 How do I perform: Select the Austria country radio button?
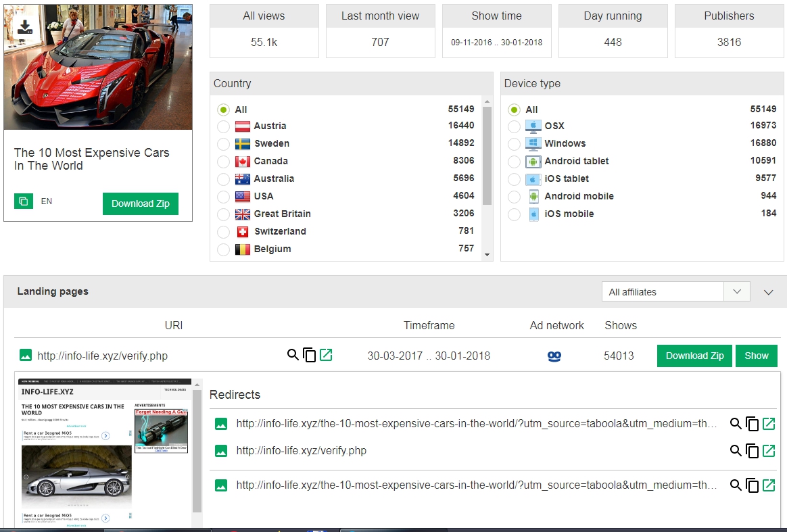point(223,126)
